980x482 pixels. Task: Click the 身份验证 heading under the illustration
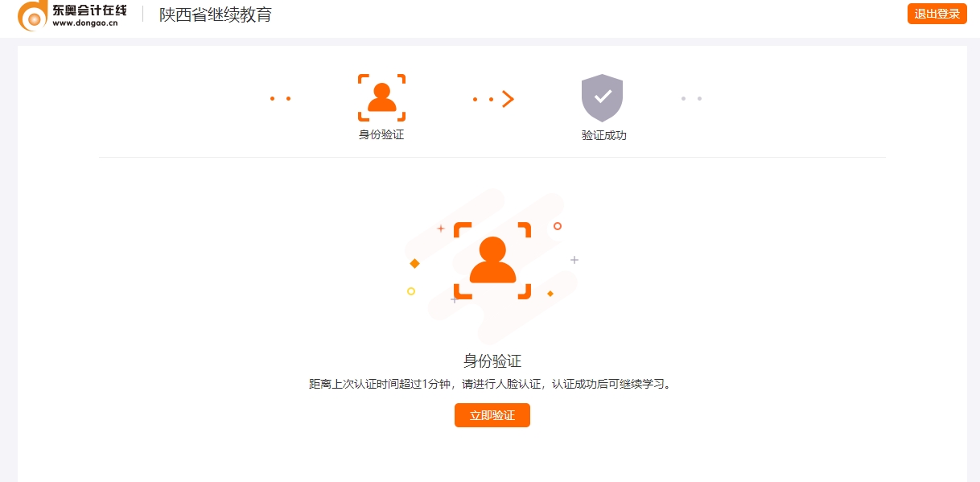(492, 361)
